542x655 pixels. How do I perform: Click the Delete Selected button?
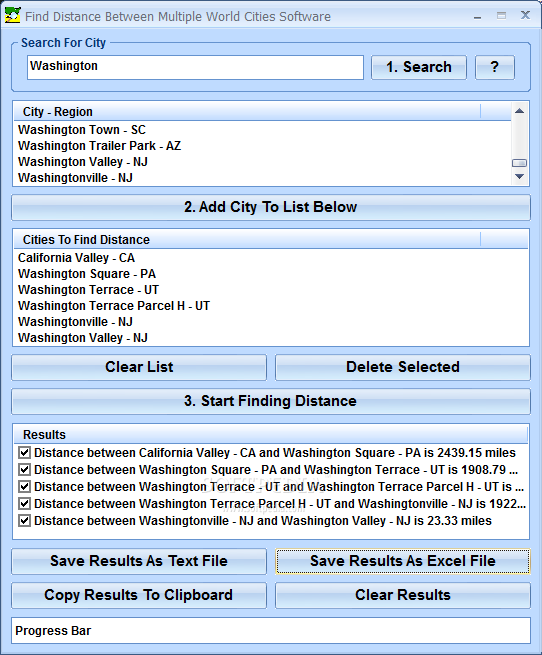click(x=403, y=367)
